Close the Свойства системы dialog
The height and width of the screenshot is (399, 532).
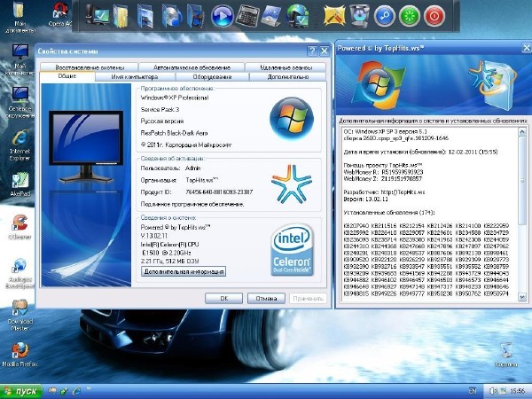[324, 51]
